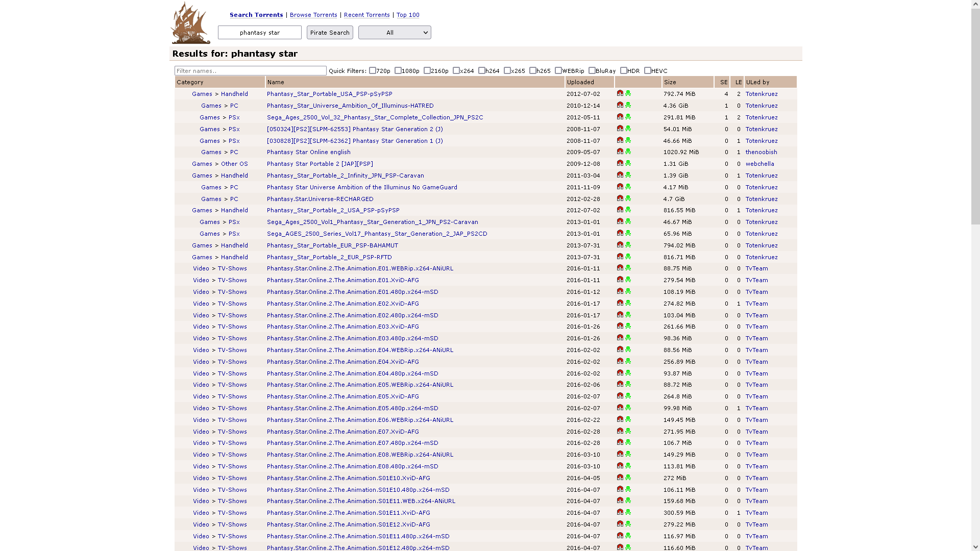The image size is (980, 551).
Task: Open Phantasy.Star.Universe-RECHARGED torrent link
Action: coord(320,199)
